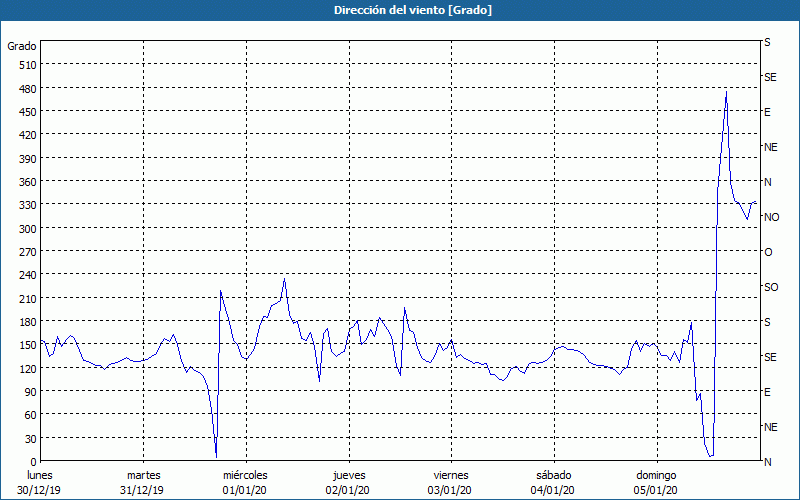Screen dimensions: 800x500
Task: Click the 'sábado' day label
Action: point(554,476)
